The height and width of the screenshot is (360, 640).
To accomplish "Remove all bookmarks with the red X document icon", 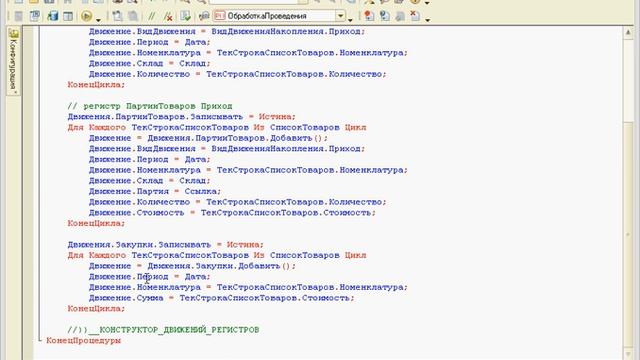I will tap(415, 16).
